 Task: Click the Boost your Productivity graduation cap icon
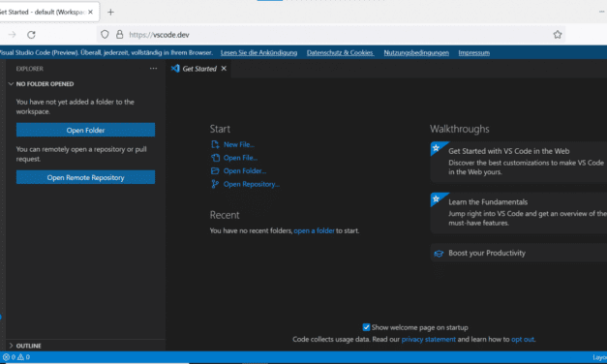(x=439, y=254)
